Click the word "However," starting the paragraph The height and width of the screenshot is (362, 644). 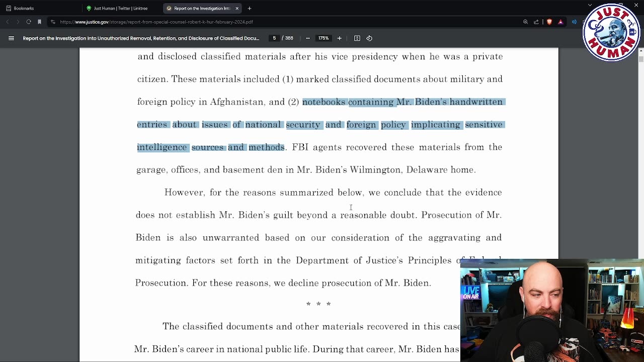tap(185, 193)
